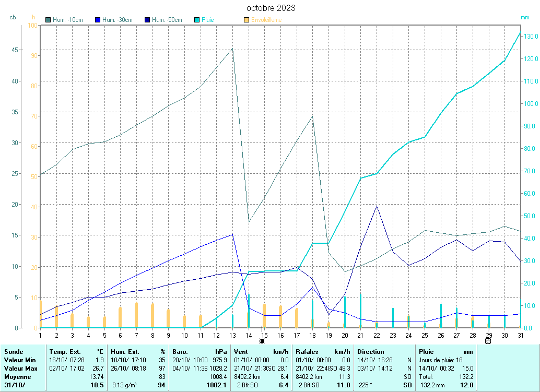This screenshot has width=540, height=392.
Task: Click the full moon icon below day 29
Action: [488, 341]
